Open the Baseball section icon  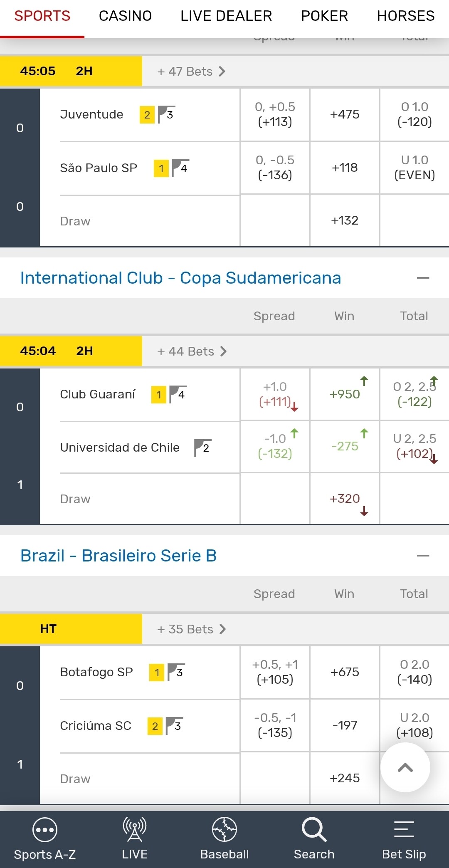tap(224, 829)
